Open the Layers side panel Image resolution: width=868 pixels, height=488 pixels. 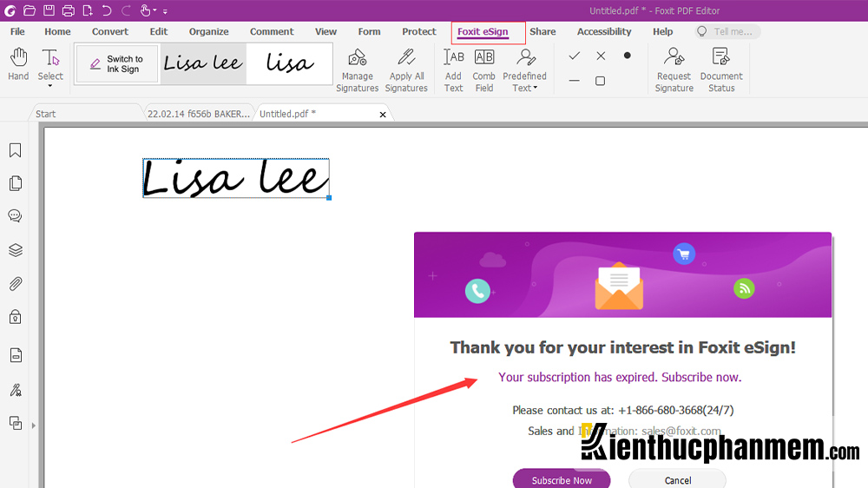coord(15,250)
